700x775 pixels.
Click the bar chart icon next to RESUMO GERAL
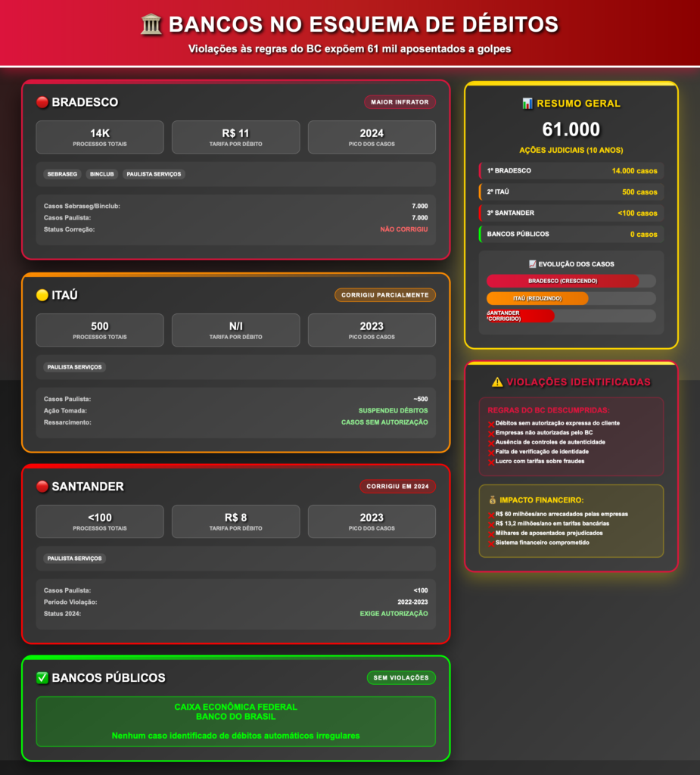click(x=527, y=103)
